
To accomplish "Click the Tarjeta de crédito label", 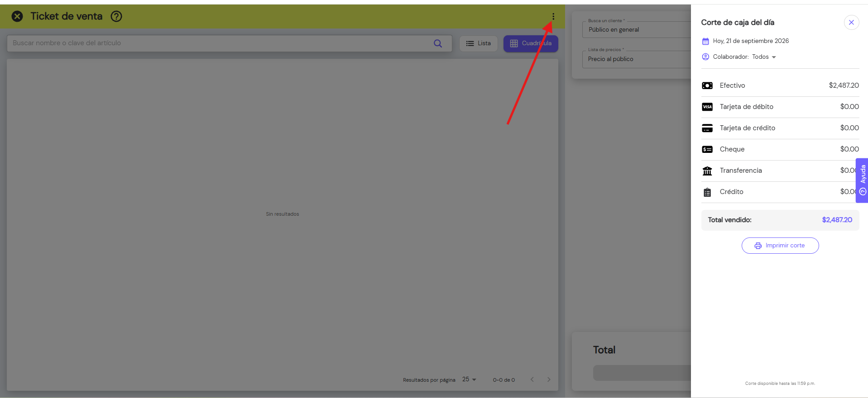I will point(748,128).
